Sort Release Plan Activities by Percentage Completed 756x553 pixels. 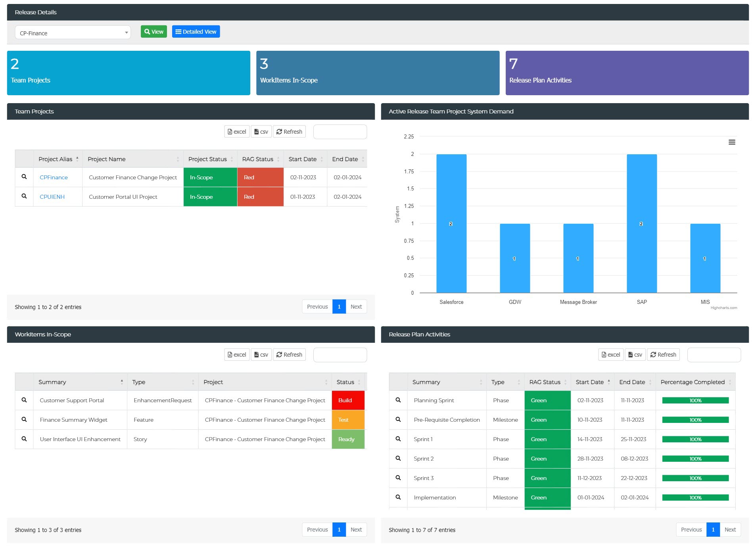[695, 382]
